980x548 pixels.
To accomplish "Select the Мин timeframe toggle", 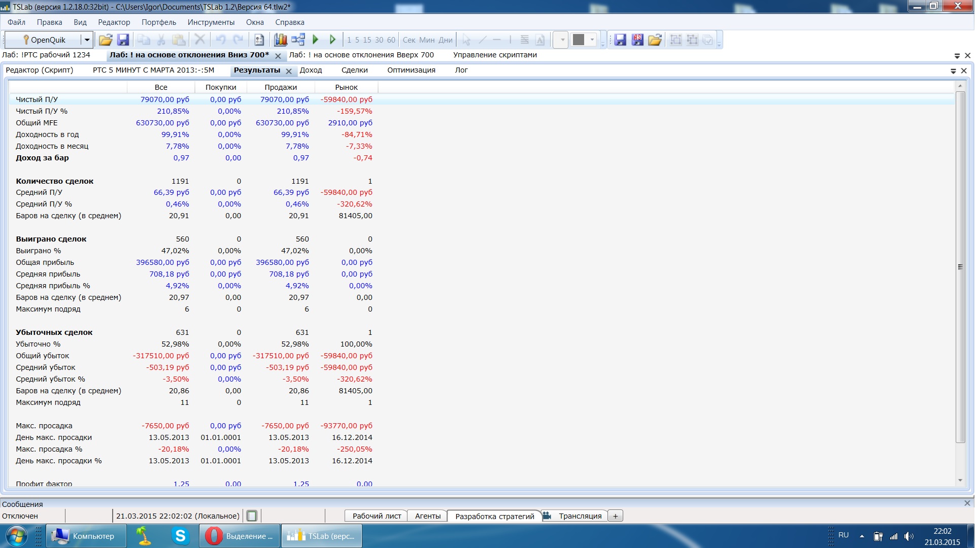I will point(427,40).
